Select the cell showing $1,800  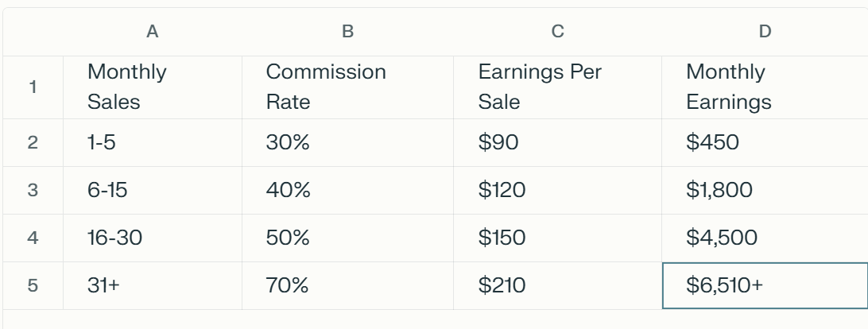coord(765,190)
